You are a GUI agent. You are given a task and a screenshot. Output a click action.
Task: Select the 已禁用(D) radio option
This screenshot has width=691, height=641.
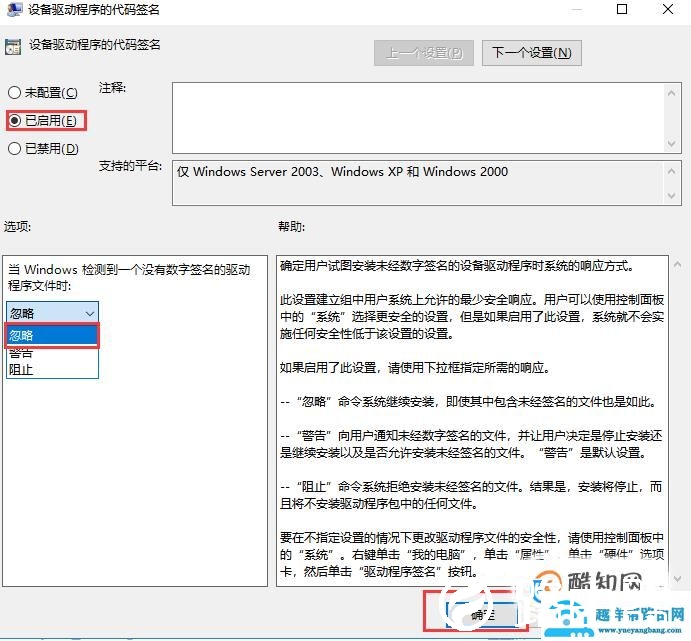point(43,148)
